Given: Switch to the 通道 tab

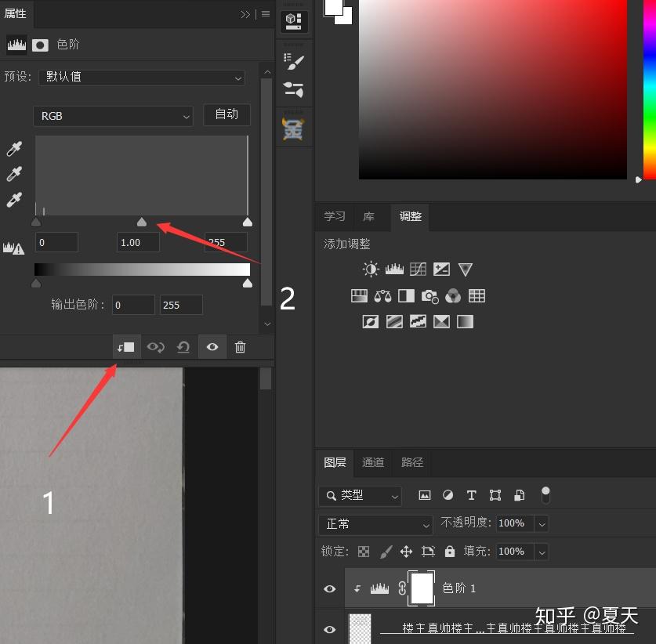Looking at the screenshot, I should point(373,462).
